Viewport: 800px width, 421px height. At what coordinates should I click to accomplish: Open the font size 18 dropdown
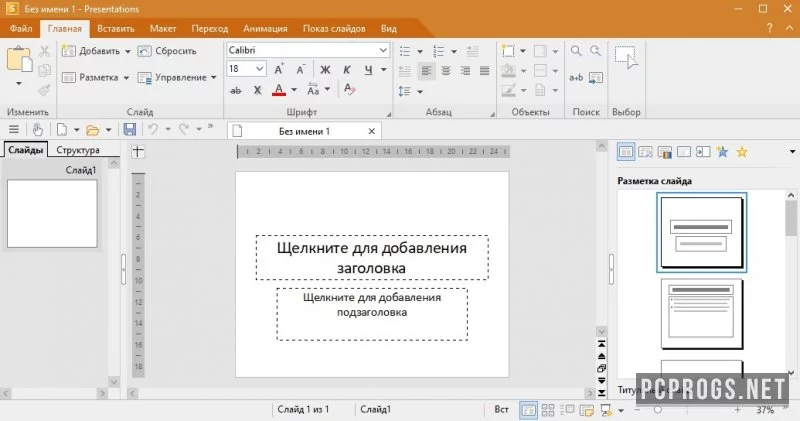click(x=259, y=68)
